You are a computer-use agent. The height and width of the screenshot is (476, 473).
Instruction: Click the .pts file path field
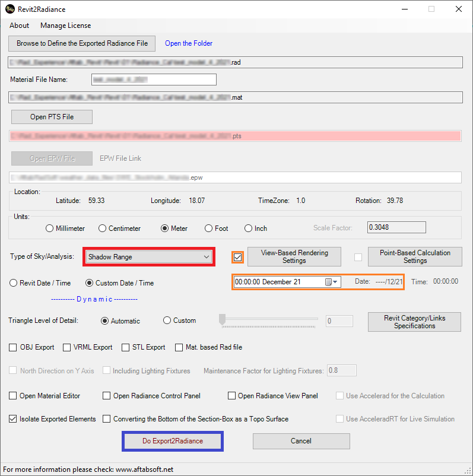click(x=235, y=136)
